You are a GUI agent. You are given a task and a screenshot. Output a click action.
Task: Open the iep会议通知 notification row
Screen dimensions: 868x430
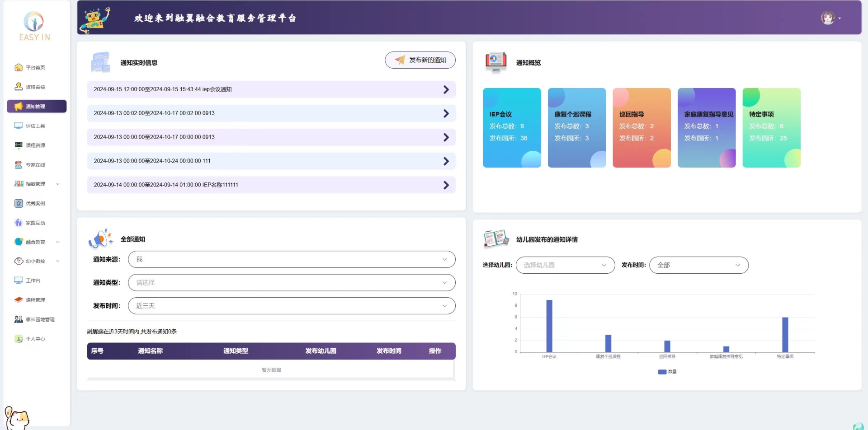click(x=271, y=89)
